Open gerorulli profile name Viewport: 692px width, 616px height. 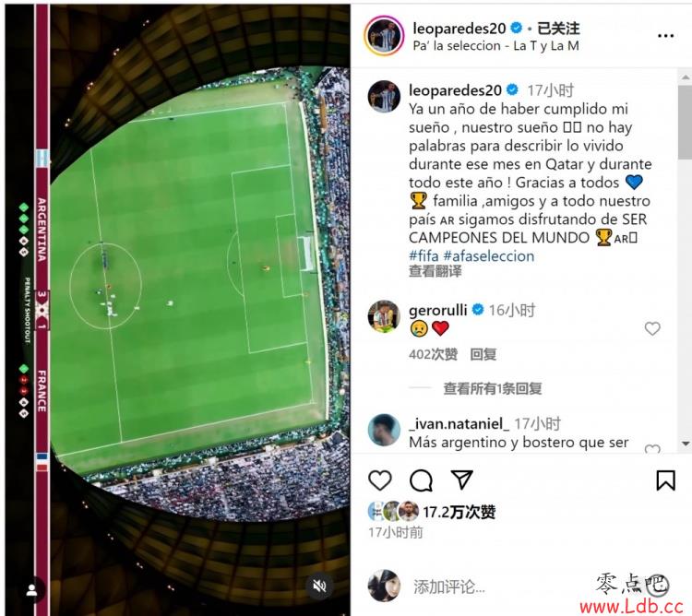coord(437,310)
